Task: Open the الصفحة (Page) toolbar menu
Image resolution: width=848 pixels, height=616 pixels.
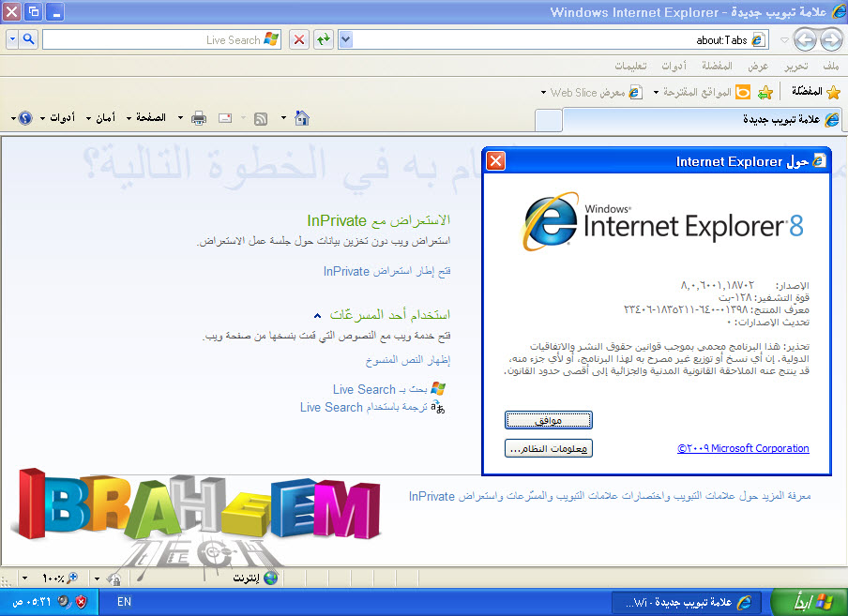Action: pos(145,118)
